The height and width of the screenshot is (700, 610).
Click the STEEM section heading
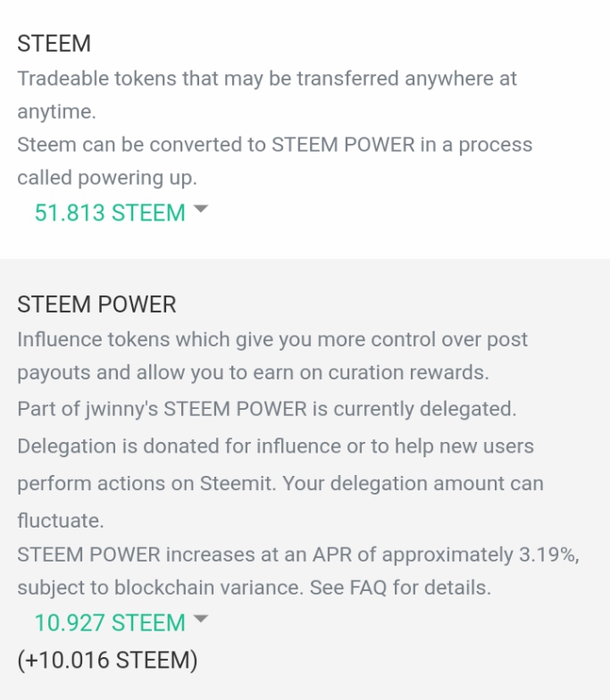point(54,44)
